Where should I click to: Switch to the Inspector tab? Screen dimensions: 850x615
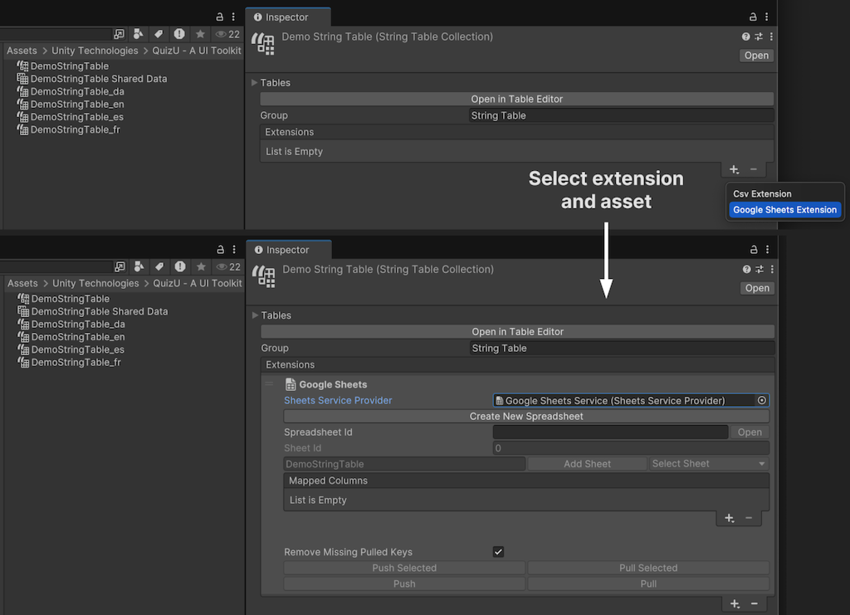(288, 17)
